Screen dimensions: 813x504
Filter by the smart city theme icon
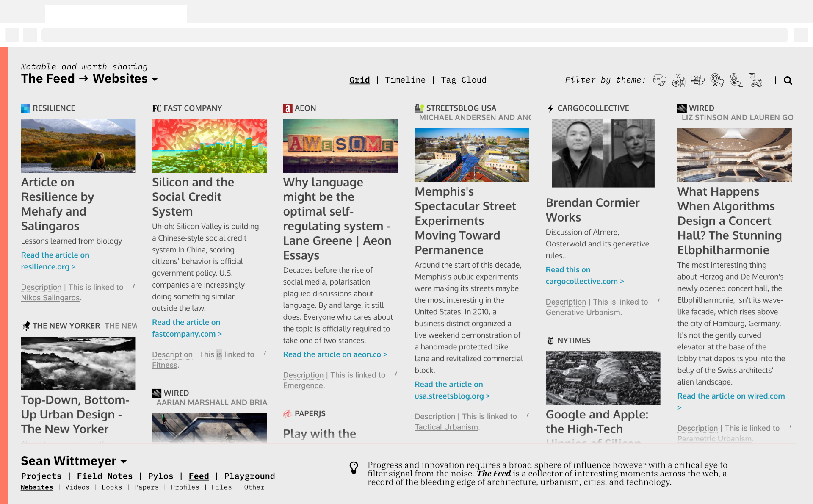click(678, 80)
